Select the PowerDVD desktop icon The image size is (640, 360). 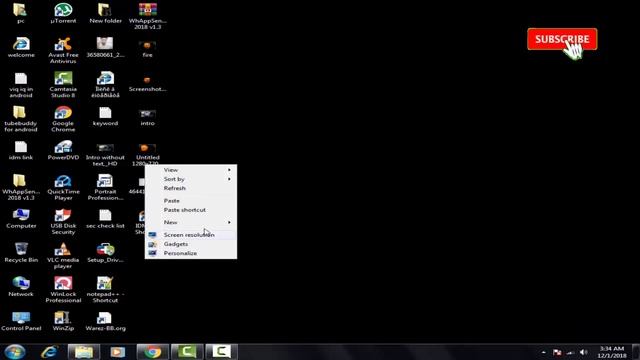(x=63, y=150)
